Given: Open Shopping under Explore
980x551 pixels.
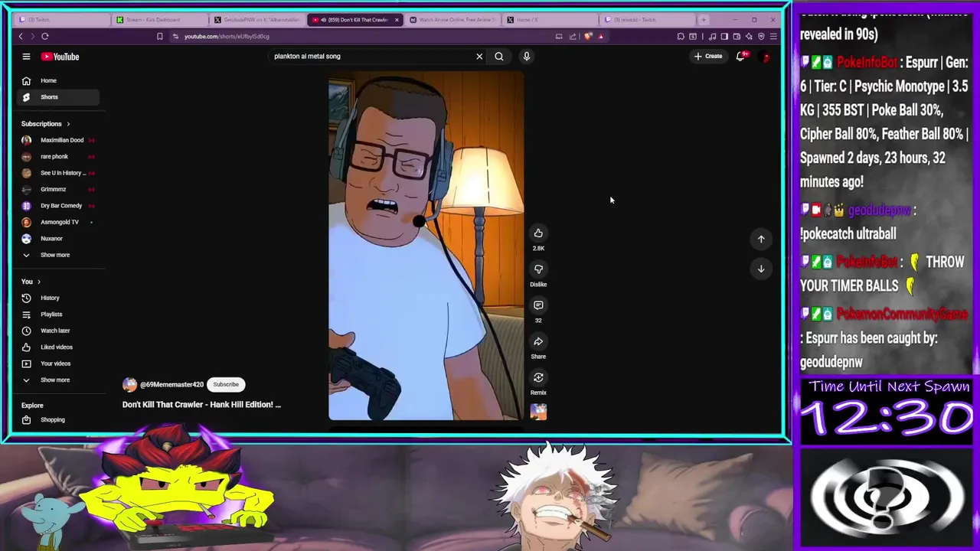Looking at the screenshot, I should [57, 420].
